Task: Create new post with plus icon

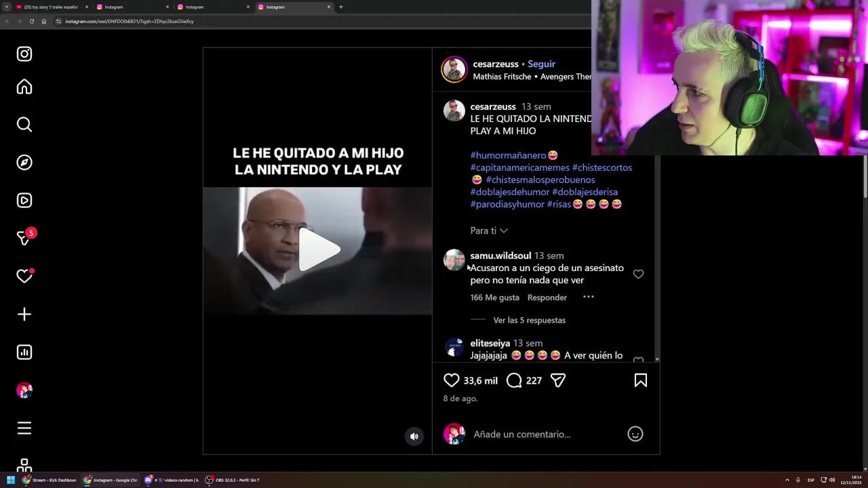Action: click(x=24, y=314)
